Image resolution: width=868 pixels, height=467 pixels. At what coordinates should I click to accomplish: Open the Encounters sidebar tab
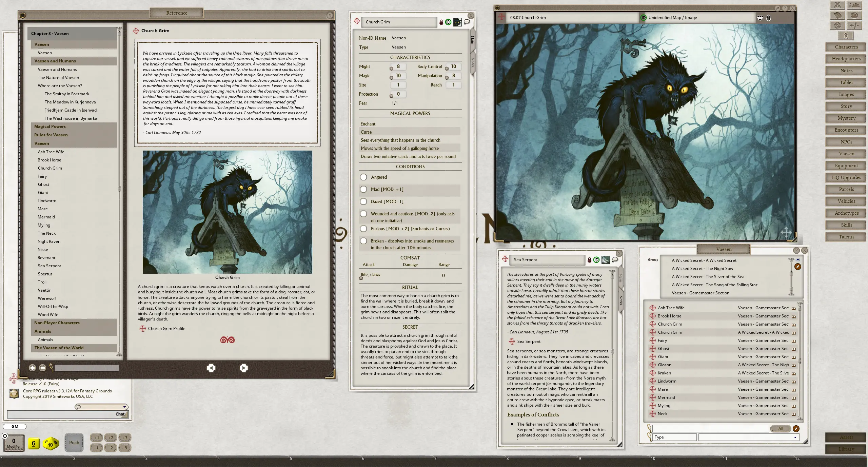846,130
